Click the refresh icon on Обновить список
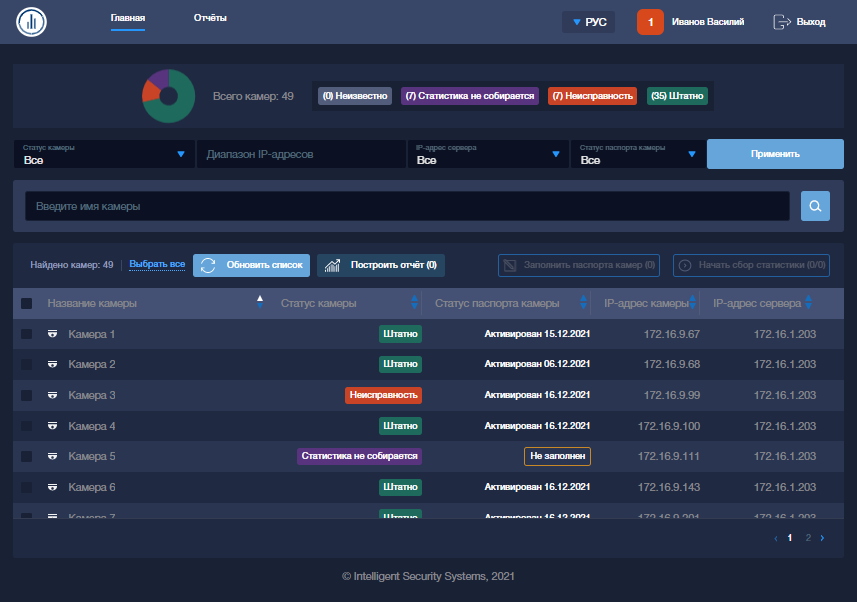 [x=208, y=265]
